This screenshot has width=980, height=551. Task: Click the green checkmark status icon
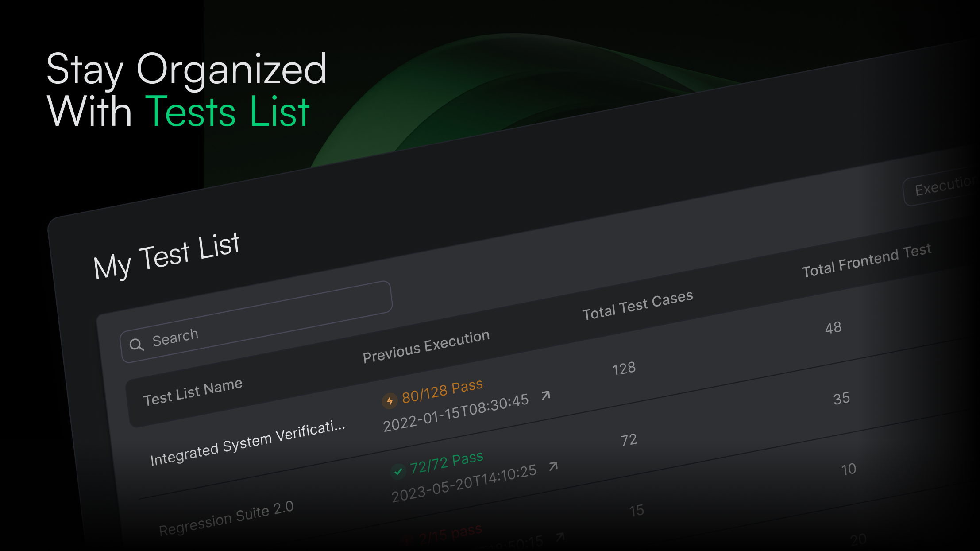[x=398, y=471]
